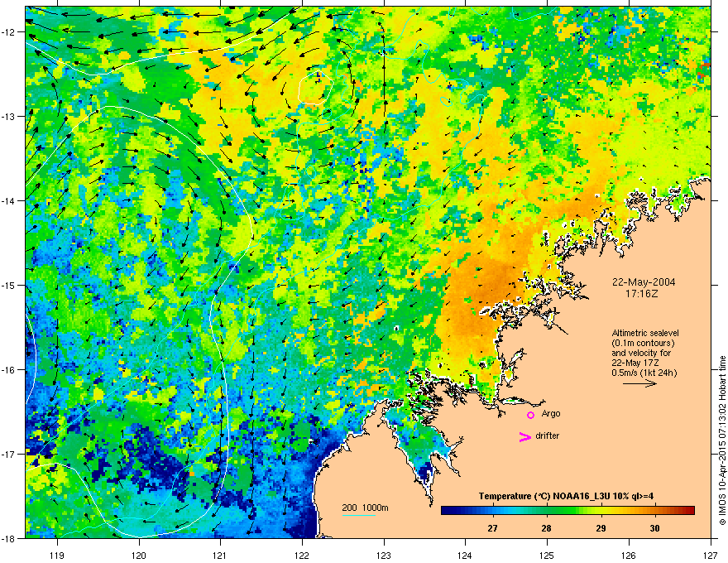Click the latitude -16 axis label
Screen dimensions: 728x563
tap(8, 370)
